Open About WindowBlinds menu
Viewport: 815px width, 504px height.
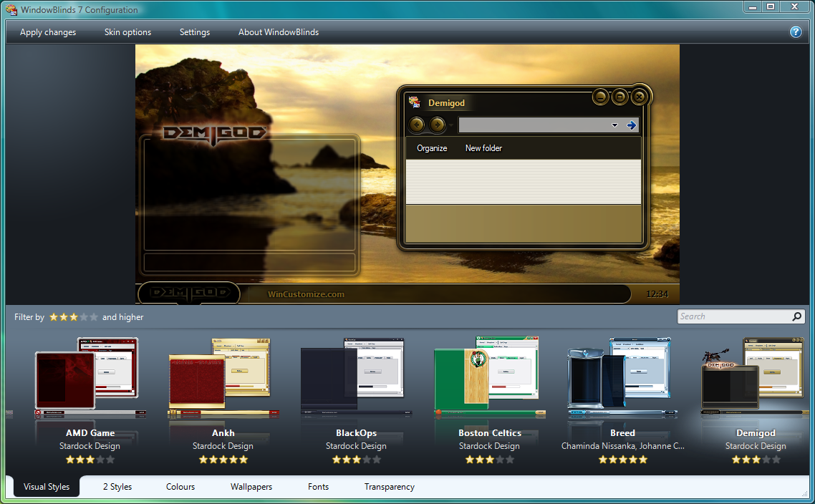point(279,32)
